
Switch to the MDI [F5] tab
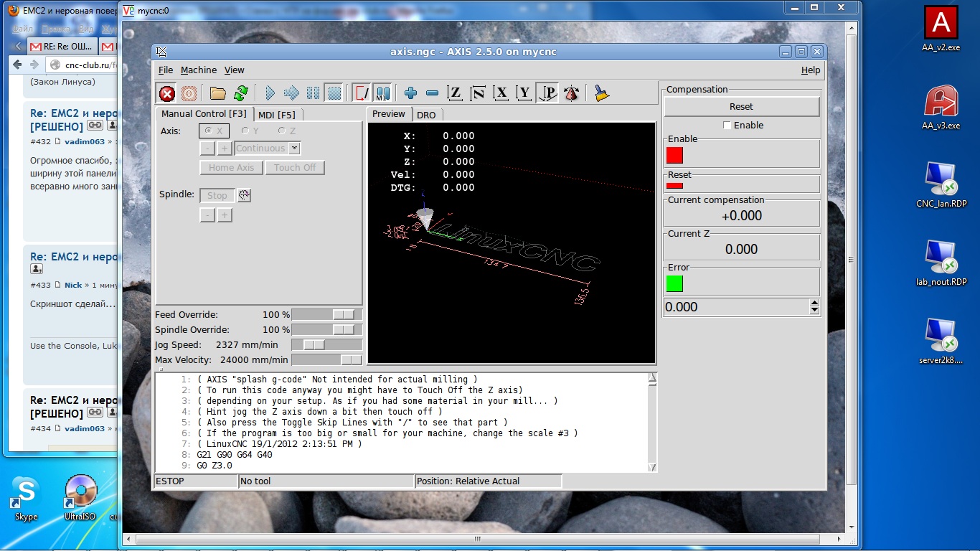(278, 115)
